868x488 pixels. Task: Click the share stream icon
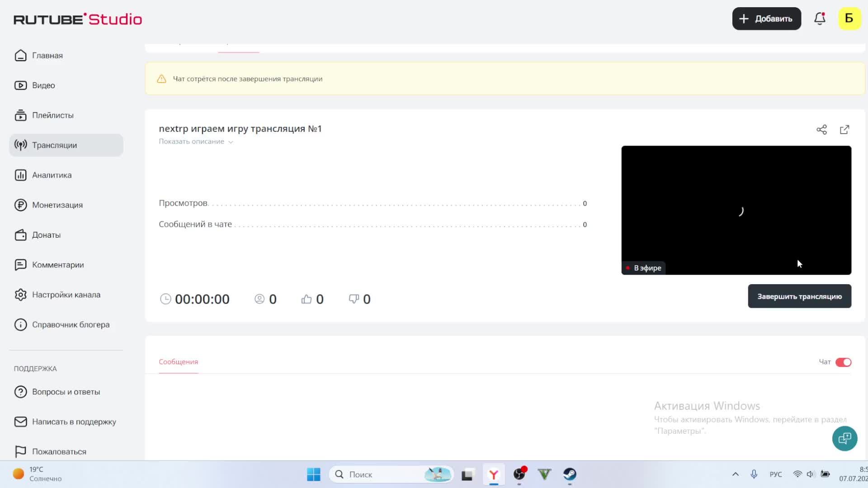click(x=821, y=130)
